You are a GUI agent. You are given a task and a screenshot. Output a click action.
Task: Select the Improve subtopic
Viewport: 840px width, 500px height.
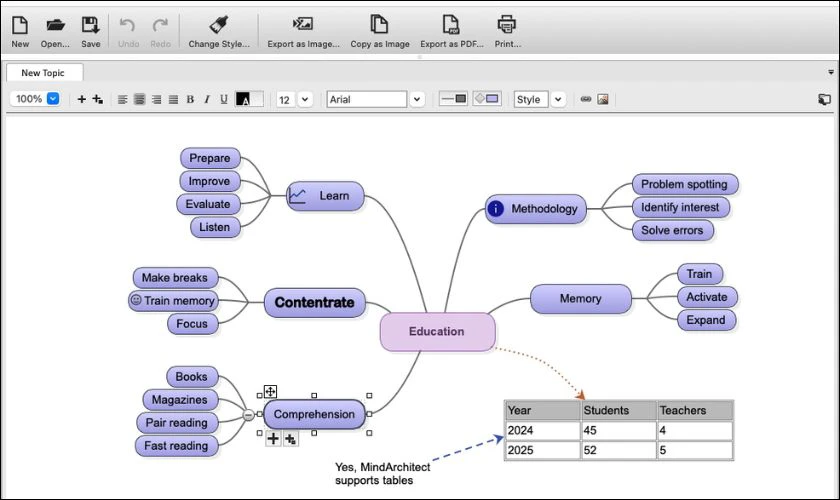tap(209, 181)
